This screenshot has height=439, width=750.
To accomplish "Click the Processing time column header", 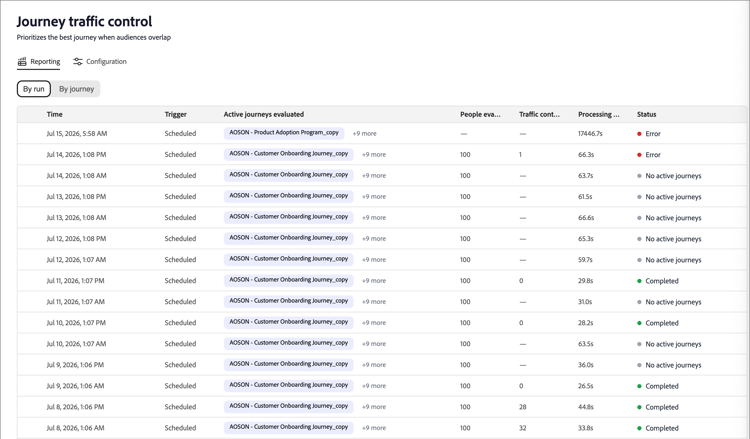I will pos(598,114).
